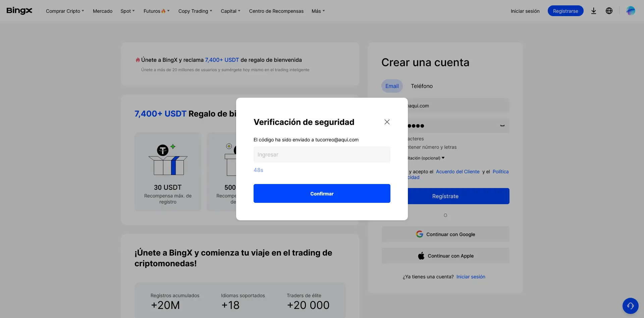Toggle password visibility in the password field
The width and height of the screenshot is (644, 318).
click(x=502, y=126)
